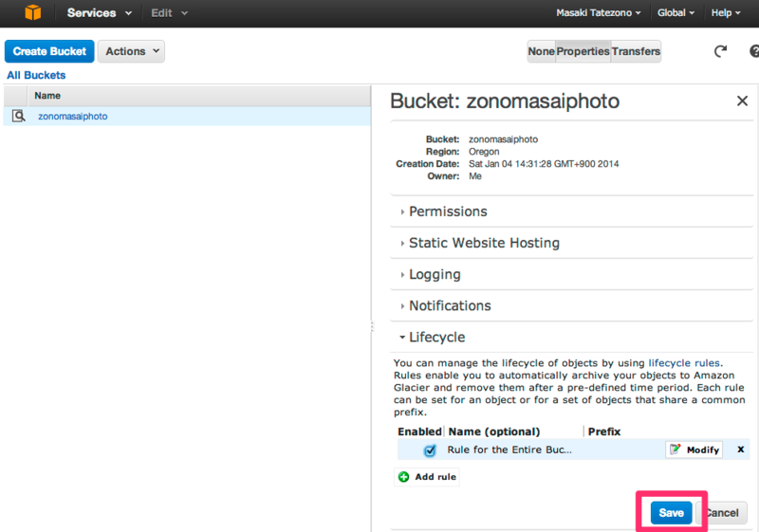Click the Oregon region value
Screen dimensions: 759x532
(484, 152)
